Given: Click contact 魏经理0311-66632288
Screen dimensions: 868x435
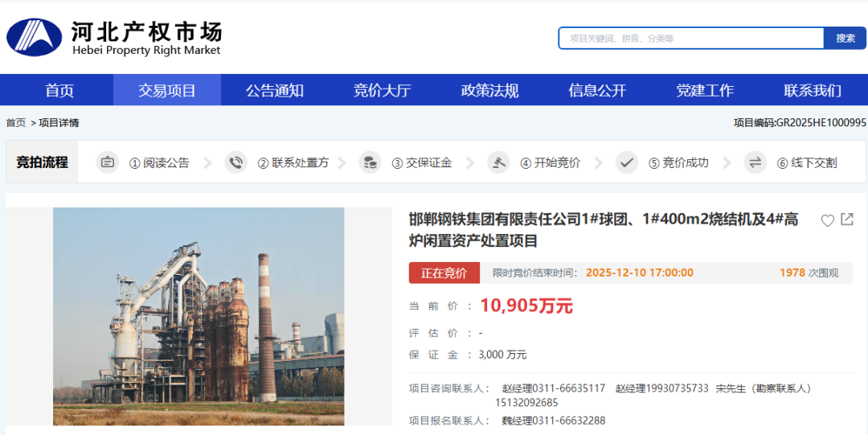Looking at the screenshot, I should 554,421.
